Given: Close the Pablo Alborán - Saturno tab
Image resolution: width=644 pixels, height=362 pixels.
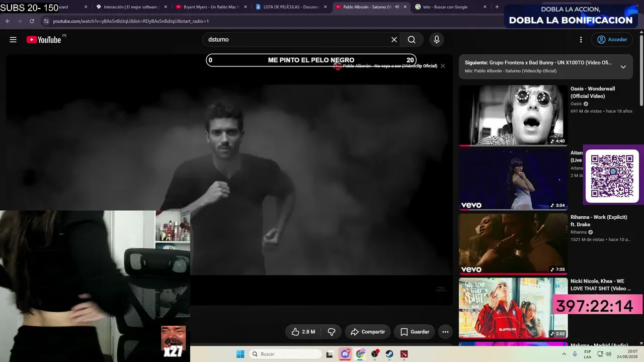Looking at the screenshot, I should click(x=405, y=7).
